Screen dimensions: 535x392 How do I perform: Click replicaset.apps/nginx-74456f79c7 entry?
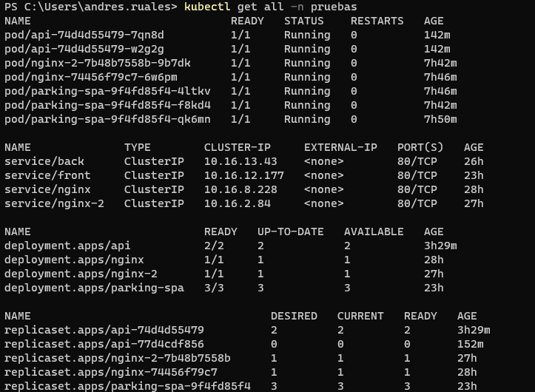click(x=111, y=372)
